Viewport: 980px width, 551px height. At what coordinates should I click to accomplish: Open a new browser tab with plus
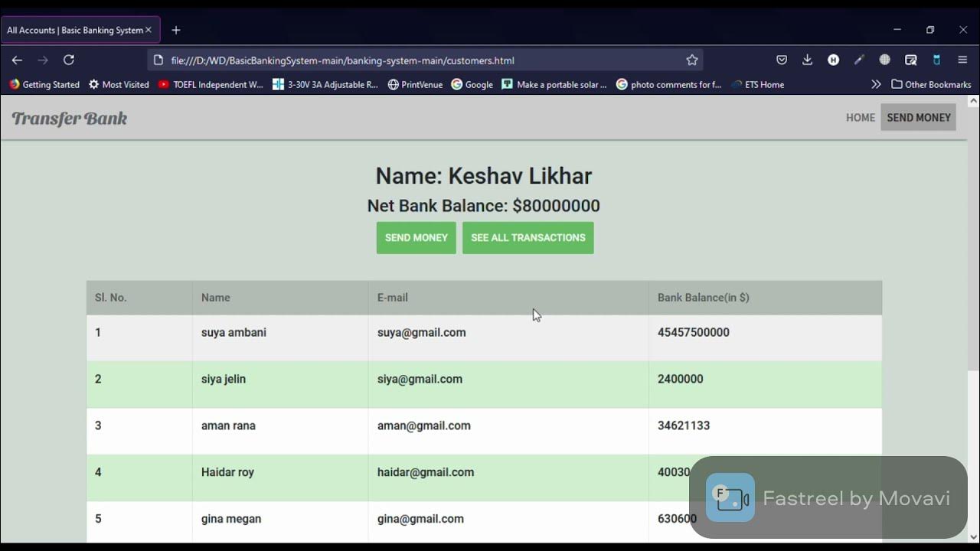176,30
